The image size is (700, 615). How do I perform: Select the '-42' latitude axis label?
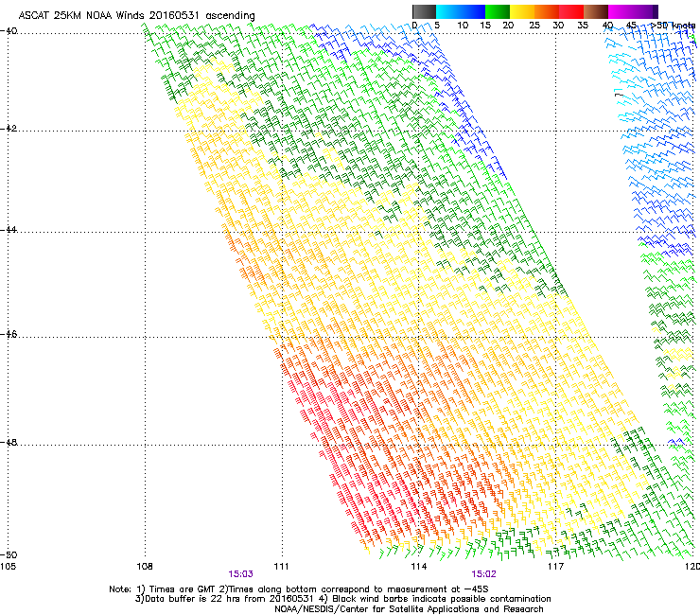tap(9, 129)
